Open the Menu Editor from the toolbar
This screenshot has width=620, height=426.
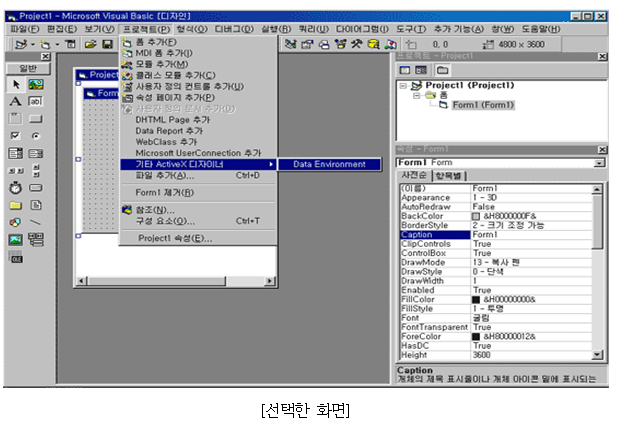pos(70,44)
